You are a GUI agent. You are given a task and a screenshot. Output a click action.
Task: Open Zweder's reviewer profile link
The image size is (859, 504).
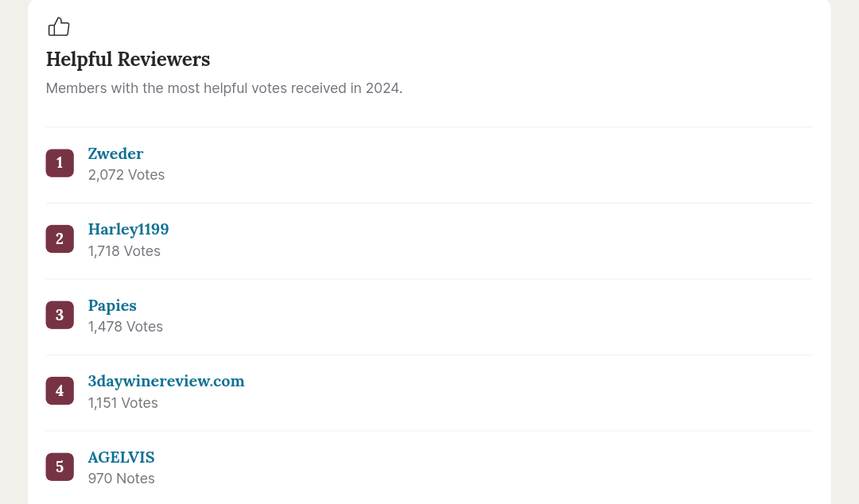[x=115, y=153]
